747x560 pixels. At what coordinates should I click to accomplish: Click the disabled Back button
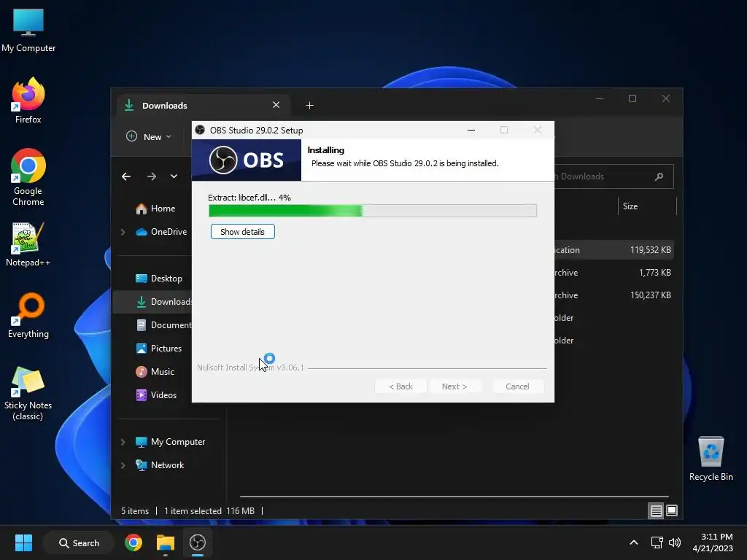400,386
